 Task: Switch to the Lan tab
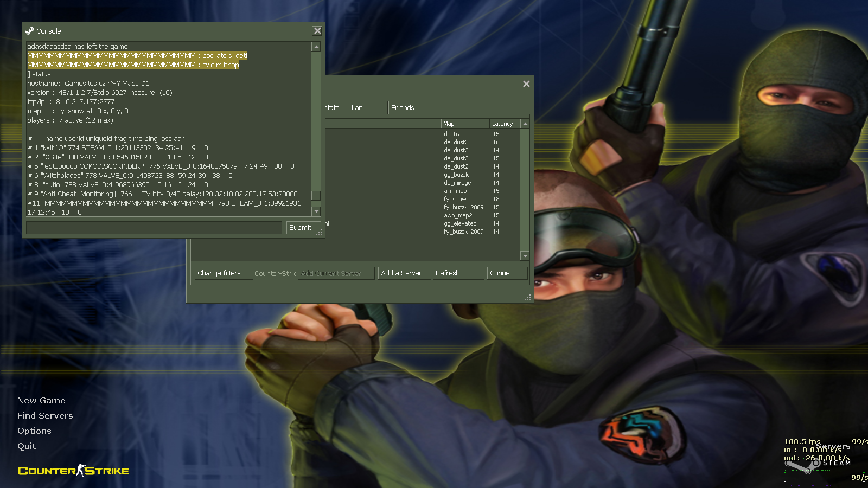point(367,108)
